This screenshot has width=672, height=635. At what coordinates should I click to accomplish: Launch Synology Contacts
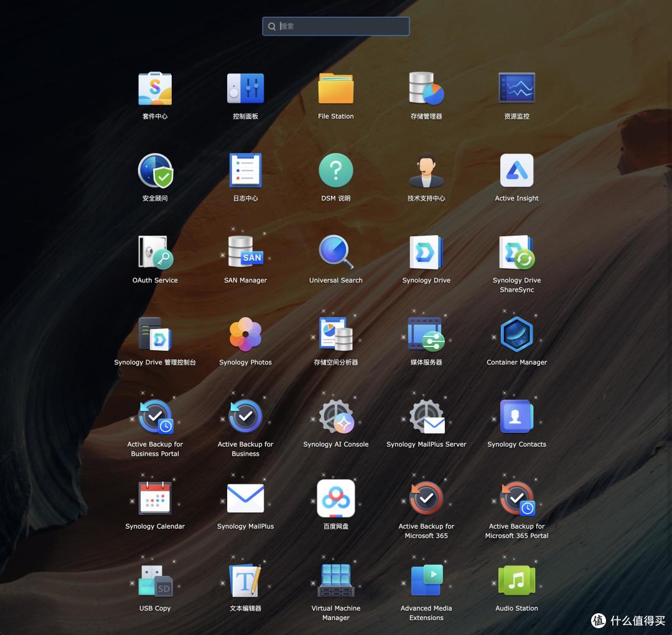516,417
